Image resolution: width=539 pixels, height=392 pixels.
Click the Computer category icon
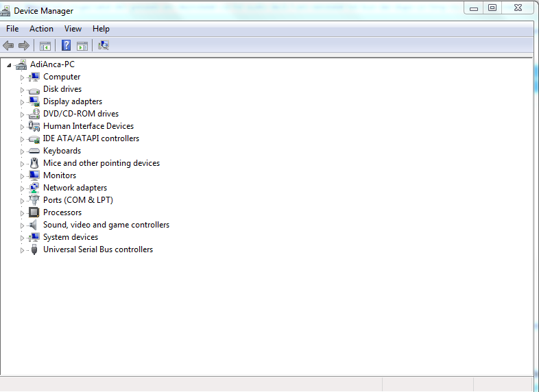[x=34, y=77]
